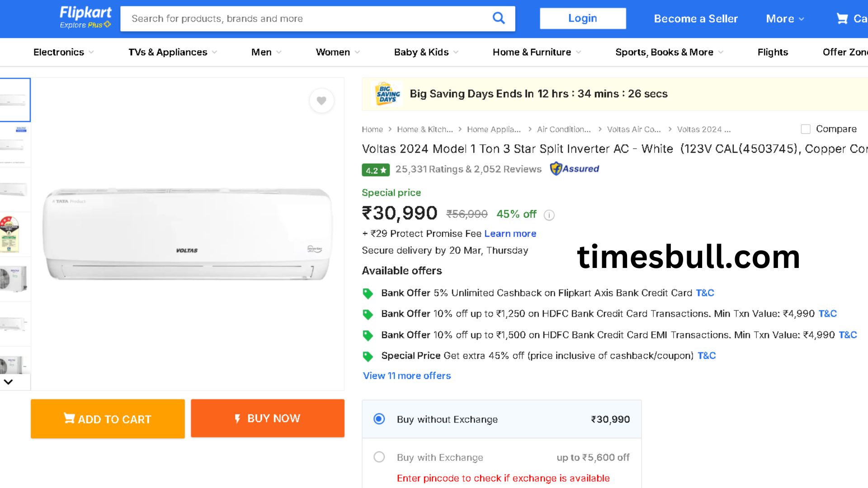Expand the Baby & Kids menu

426,52
